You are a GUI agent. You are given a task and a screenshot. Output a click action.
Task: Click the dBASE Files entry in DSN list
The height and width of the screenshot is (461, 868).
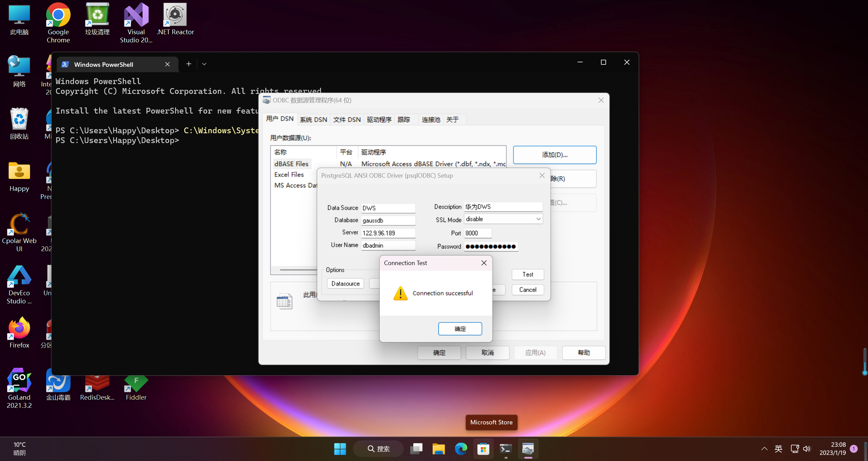tap(291, 164)
